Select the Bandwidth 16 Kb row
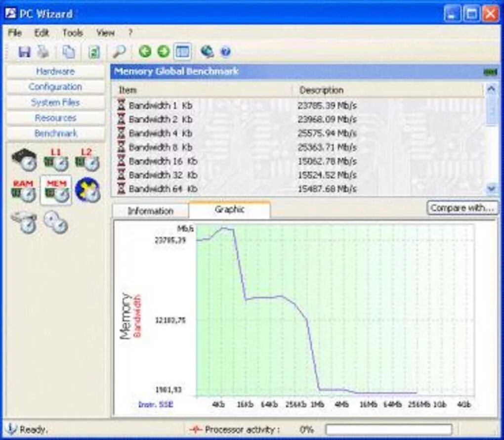 [x=297, y=161]
